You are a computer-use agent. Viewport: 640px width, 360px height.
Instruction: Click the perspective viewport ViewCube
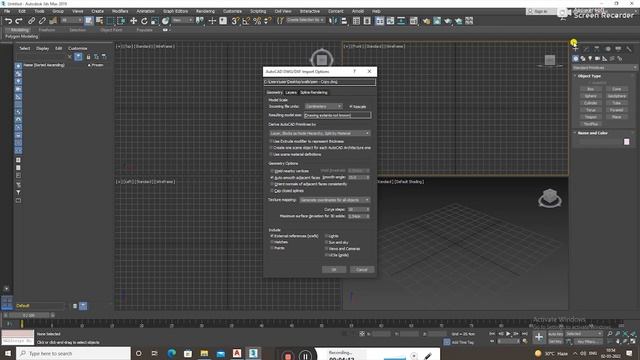550,198
